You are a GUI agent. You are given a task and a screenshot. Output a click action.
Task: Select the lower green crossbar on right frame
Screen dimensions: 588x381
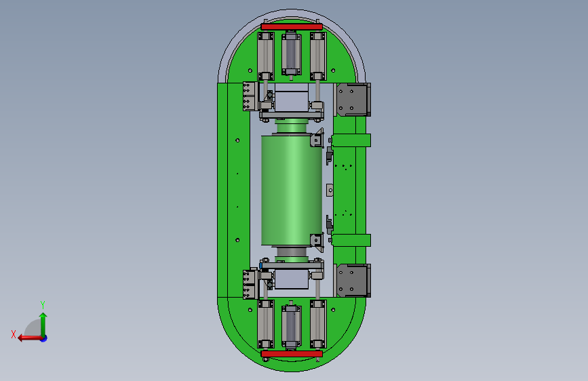(x=351, y=240)
